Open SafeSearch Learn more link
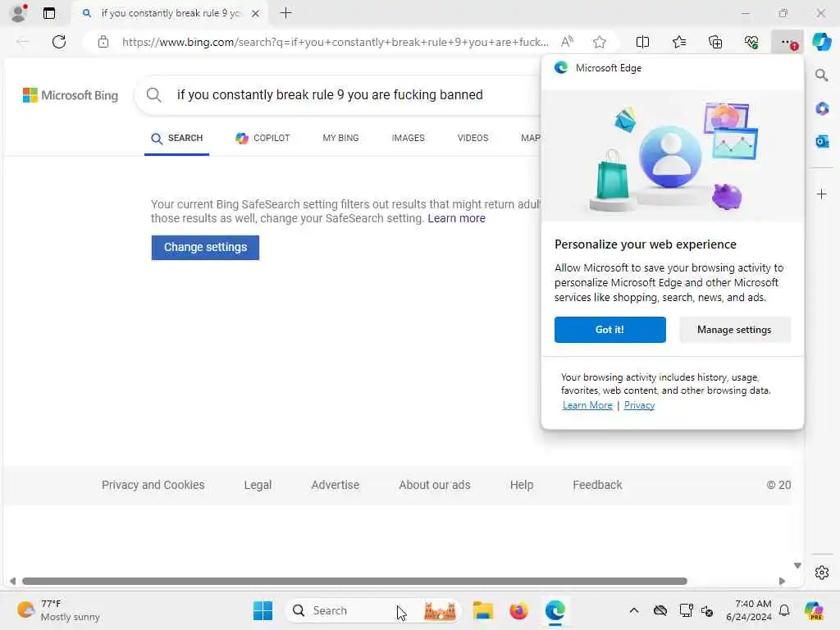Image resolution: width=840 pixels, height=630 pixels. coord(456,218)
